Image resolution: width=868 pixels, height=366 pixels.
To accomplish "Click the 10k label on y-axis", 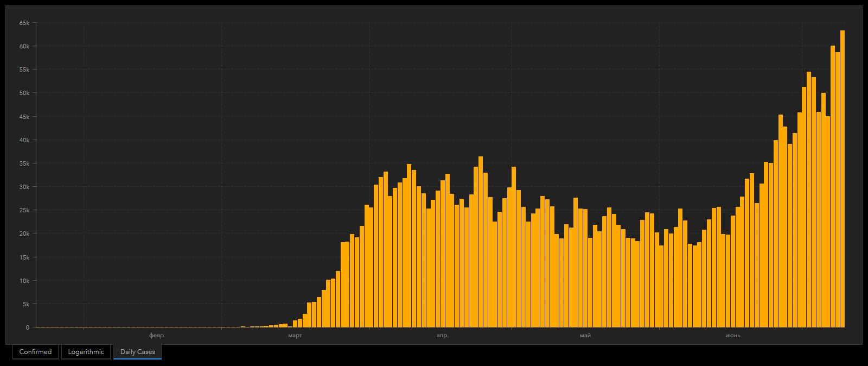I will [24, 281].
